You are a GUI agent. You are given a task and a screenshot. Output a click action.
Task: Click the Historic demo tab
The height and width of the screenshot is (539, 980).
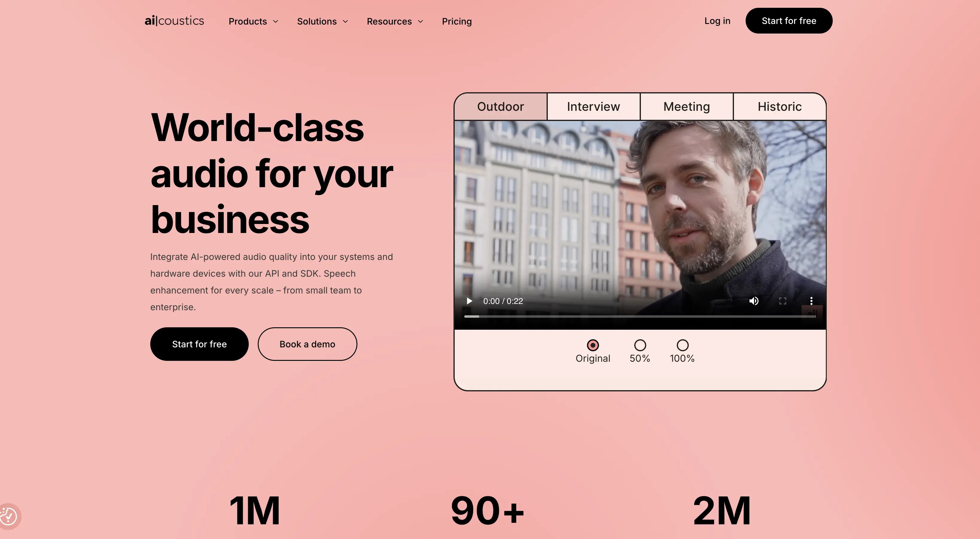(x=780, y=106)
